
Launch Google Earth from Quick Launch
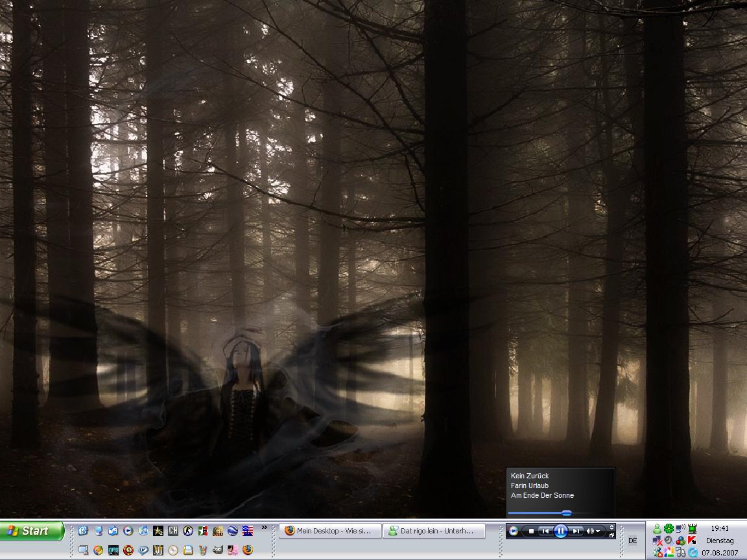[233, 531]
